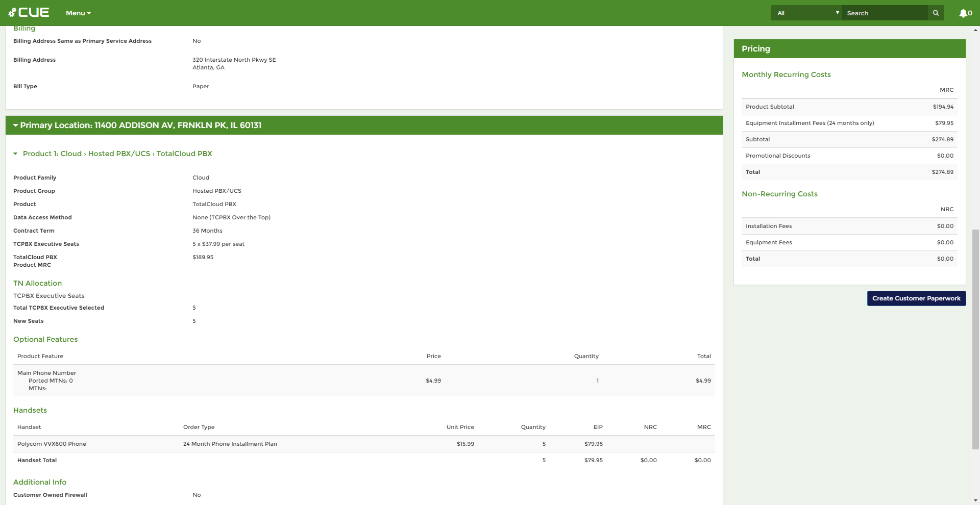The image size is (980, 505).
Task: Click the Pricing panel header
Action: 849,49
